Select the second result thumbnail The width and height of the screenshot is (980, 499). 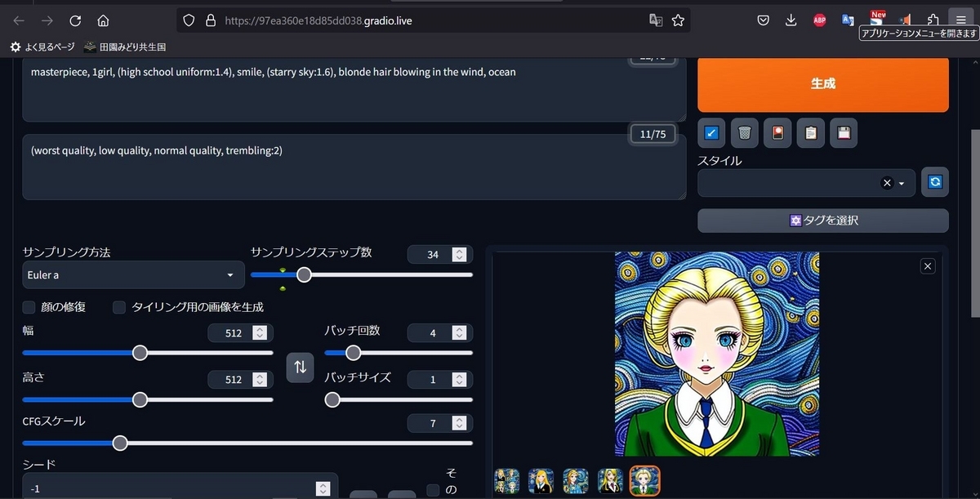(x=541, y=481)
